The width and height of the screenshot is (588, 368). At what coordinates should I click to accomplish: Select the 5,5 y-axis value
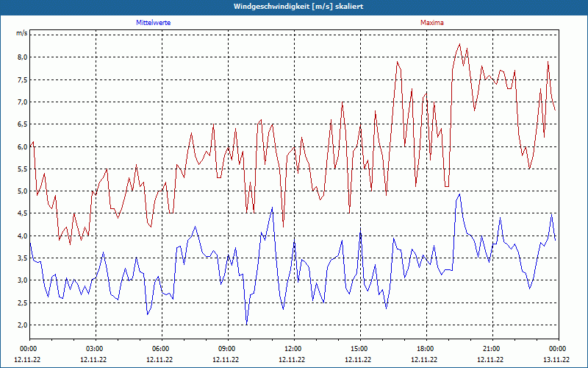tap(22, 169)
